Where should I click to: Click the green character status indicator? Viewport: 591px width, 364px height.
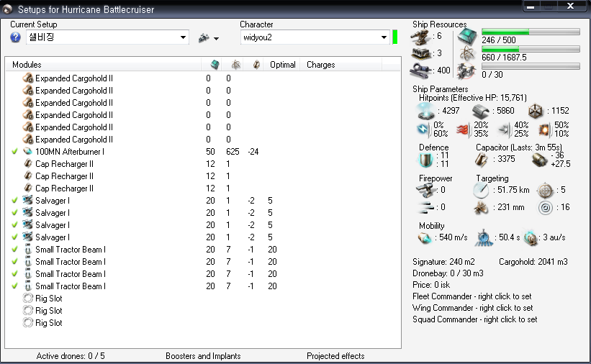[395, 37]
